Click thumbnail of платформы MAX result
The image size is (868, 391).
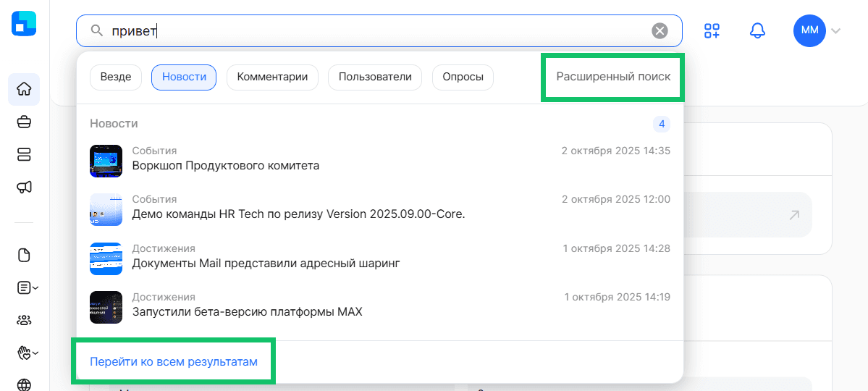coord(106,308)
